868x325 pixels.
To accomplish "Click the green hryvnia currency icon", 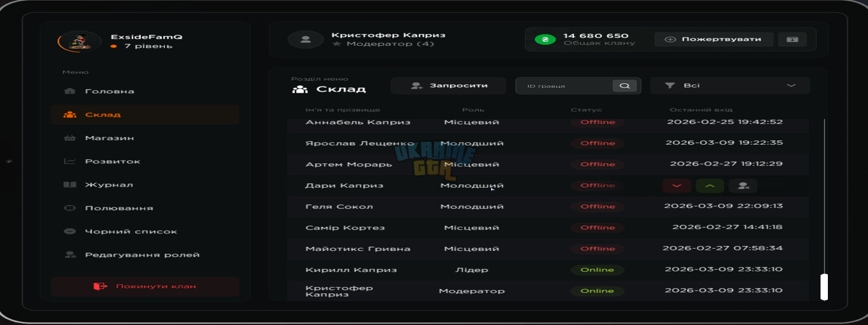I will pyautogui.click(x=545, y=40).
